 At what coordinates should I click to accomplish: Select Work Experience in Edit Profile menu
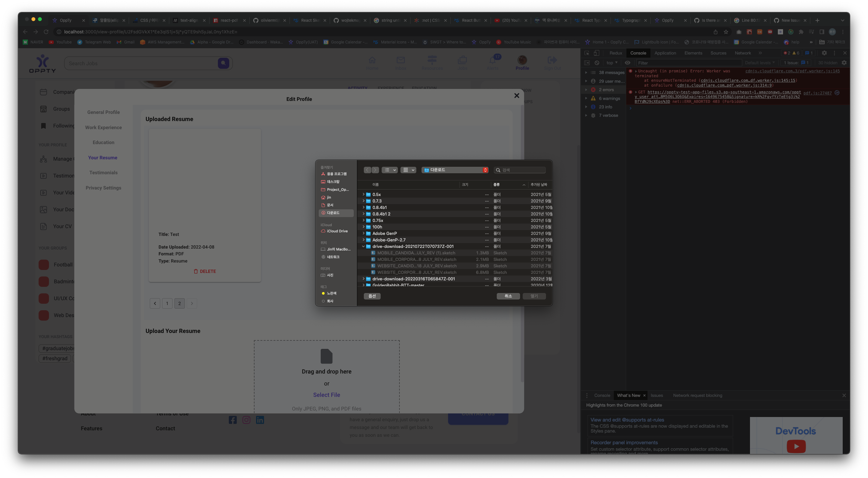(103, 128)
